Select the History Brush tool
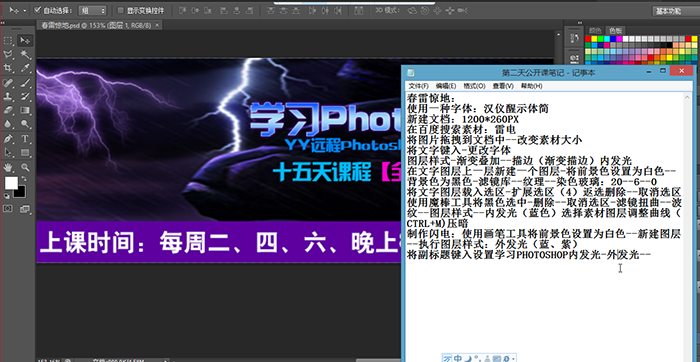Viewport: 700px width, 362px height. (25, 96)
